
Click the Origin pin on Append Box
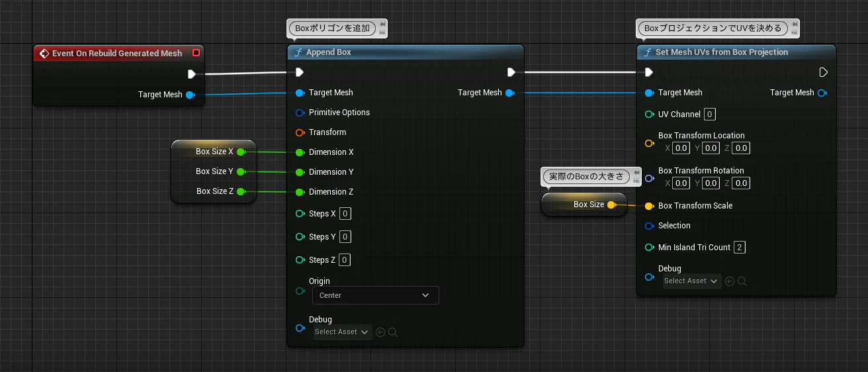300,291
